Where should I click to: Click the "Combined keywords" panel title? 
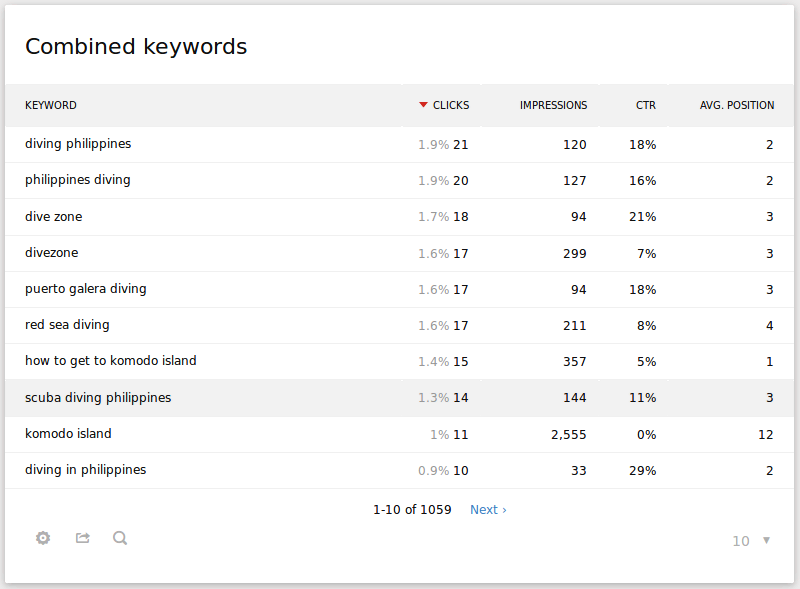point(135,46)
